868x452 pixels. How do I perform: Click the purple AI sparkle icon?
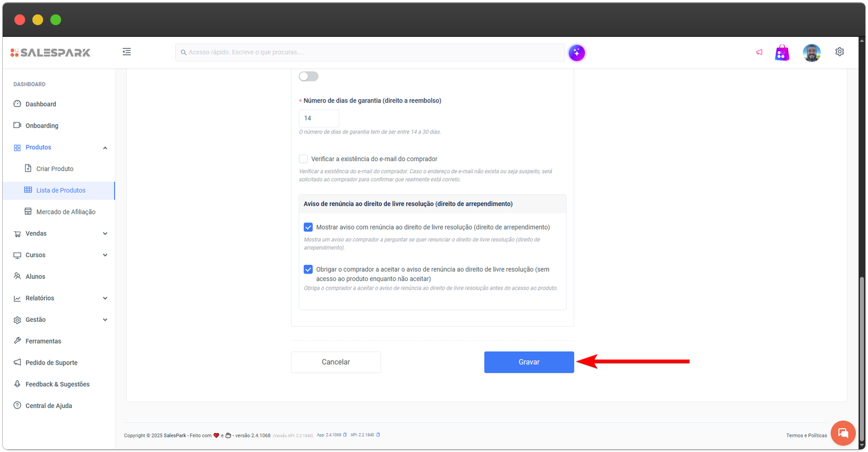coord(577,53)
